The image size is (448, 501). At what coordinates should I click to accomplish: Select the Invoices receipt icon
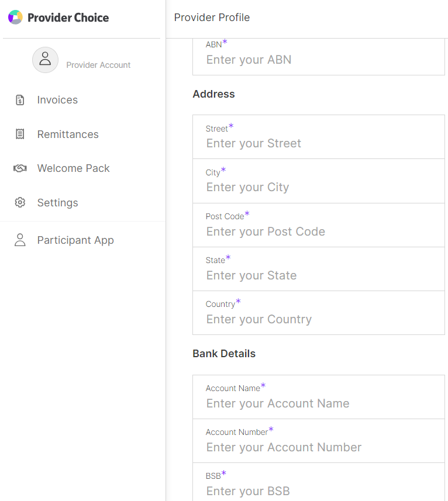point(20,99)
